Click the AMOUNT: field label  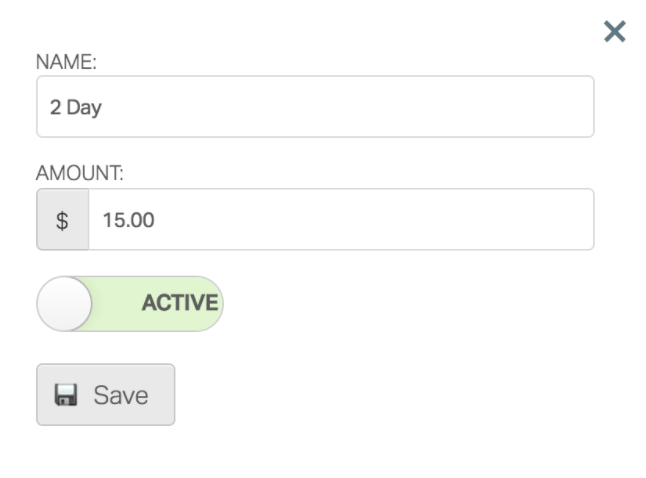coord(80,174)
